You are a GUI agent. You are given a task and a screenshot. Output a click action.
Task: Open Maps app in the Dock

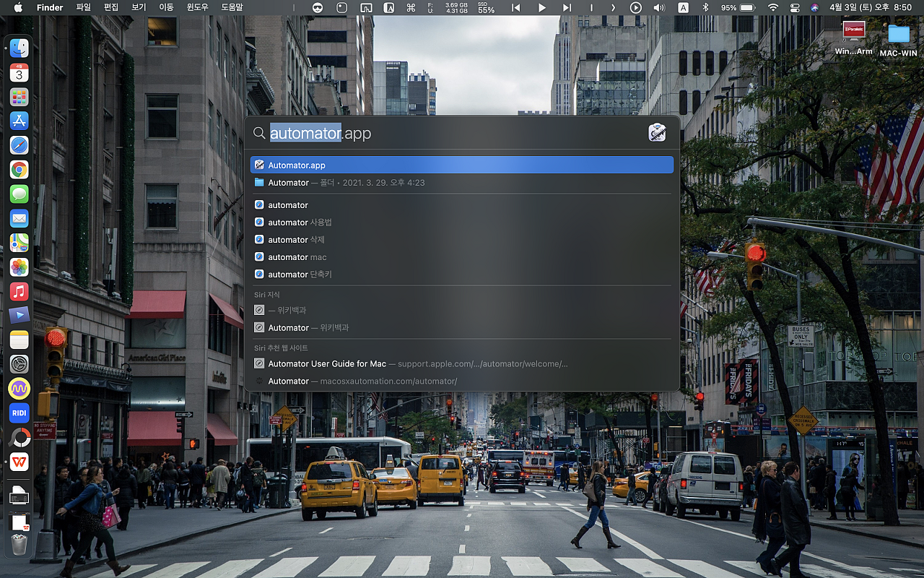19,243
